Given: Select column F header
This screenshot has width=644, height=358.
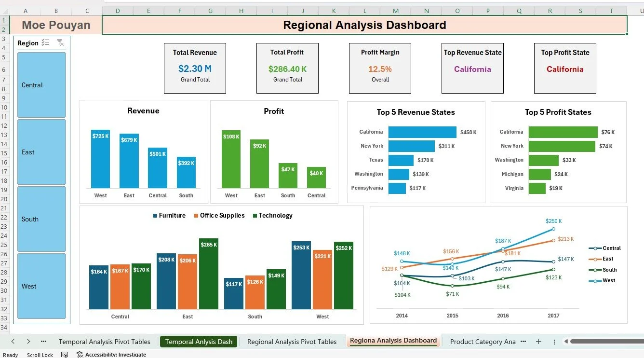Looking at the screenshot, I should [179, 11].
